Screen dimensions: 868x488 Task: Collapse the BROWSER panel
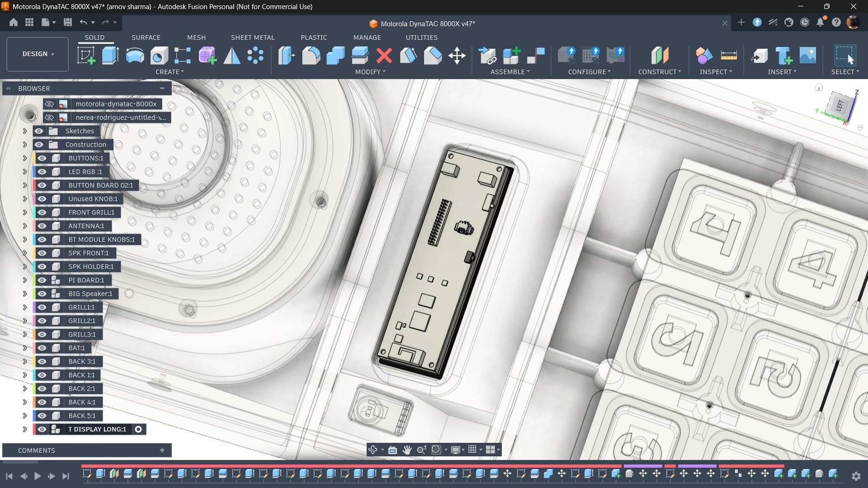click(x=8, y=89)
